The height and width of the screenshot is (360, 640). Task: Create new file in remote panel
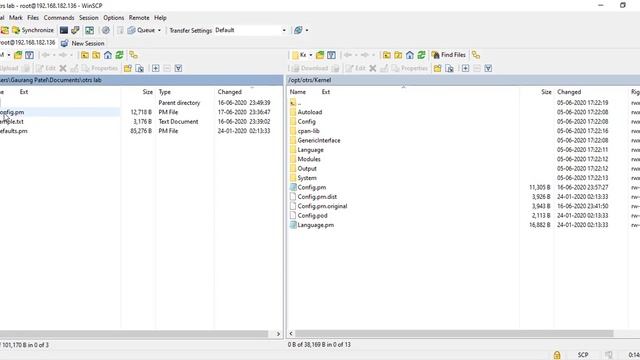(449, 68)
